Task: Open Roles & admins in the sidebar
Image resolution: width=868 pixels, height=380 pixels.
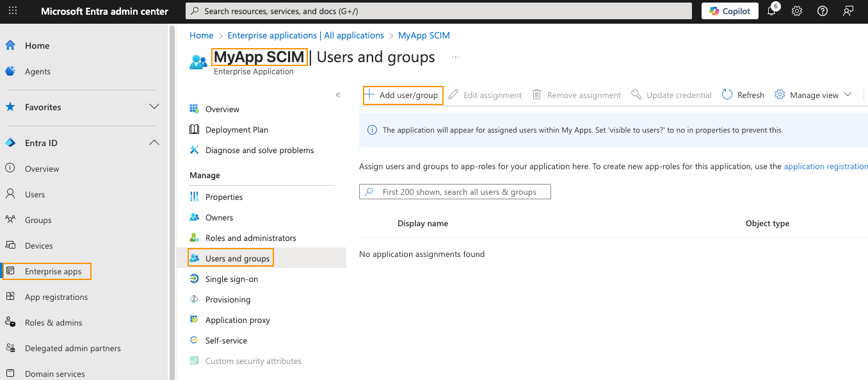Action: (54, 322)
